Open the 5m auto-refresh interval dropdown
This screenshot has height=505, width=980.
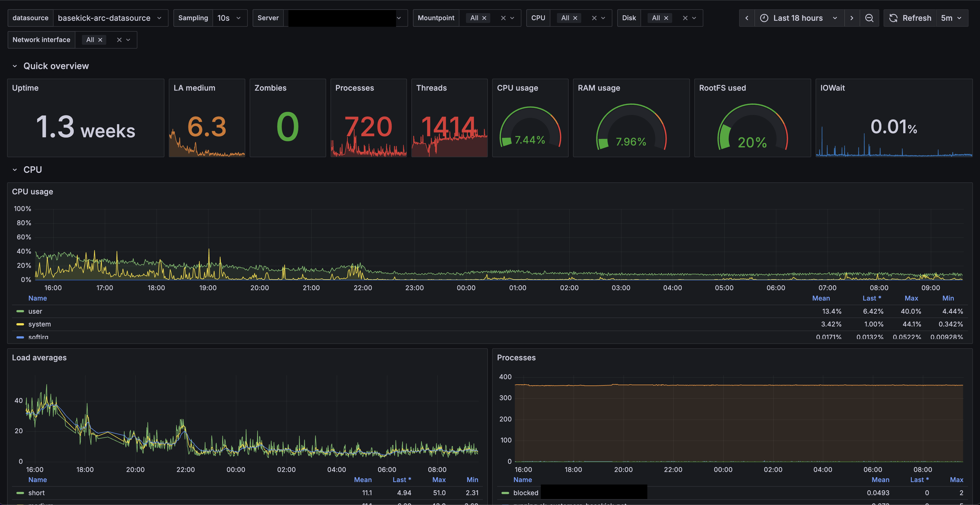[953, 18]
